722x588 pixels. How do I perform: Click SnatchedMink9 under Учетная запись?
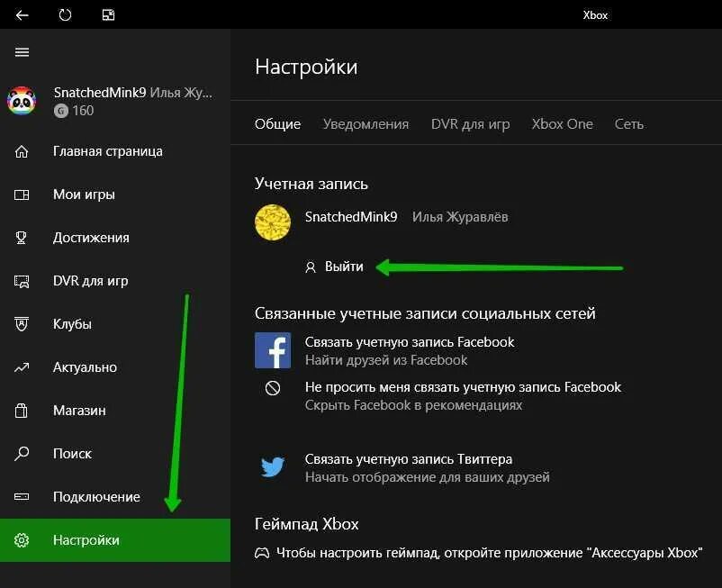(351, 217)
